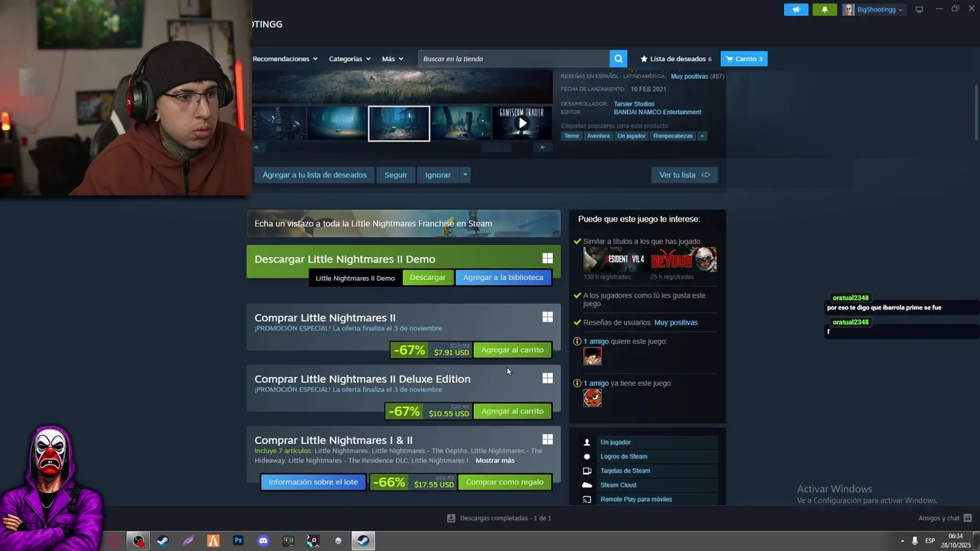
Task: Open the Amigos y chat grid icon
Action: point(969,518)
